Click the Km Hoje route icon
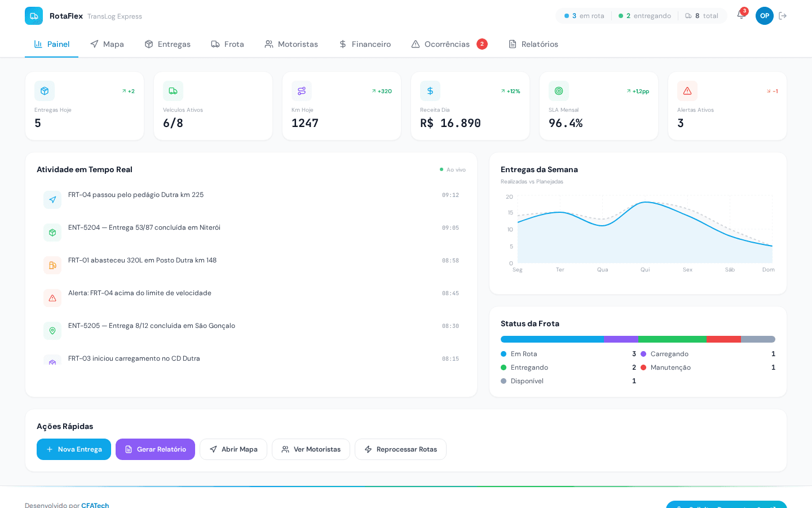812x508 pixels. pos(302,91)
